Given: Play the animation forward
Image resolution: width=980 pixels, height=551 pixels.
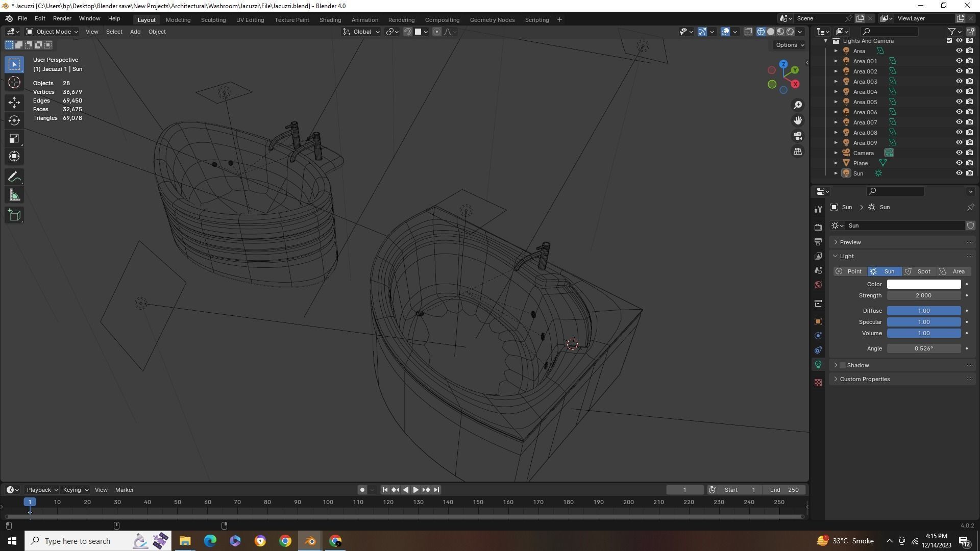Looking at the screenshot, I should 416,490.
